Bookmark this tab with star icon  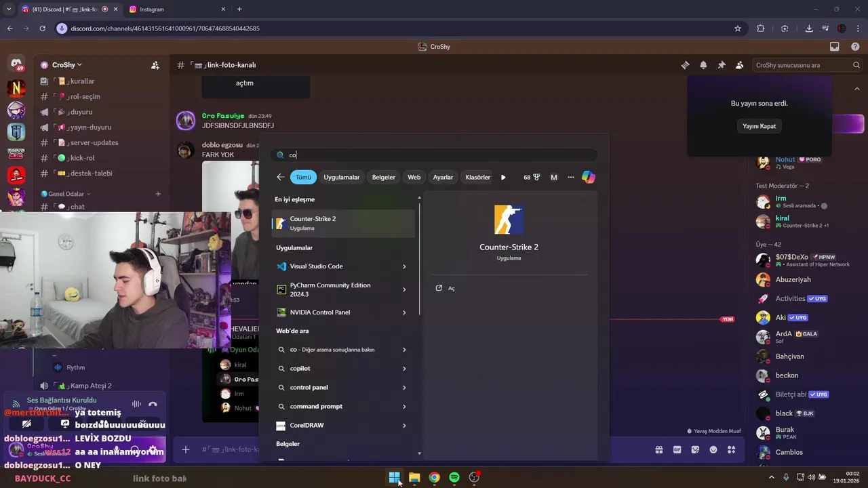point(738,28)
